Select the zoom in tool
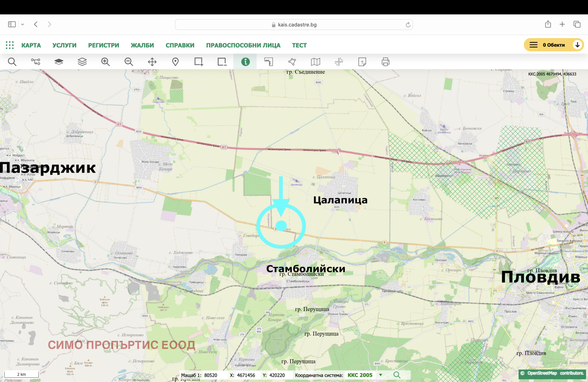 pos(105,62)
